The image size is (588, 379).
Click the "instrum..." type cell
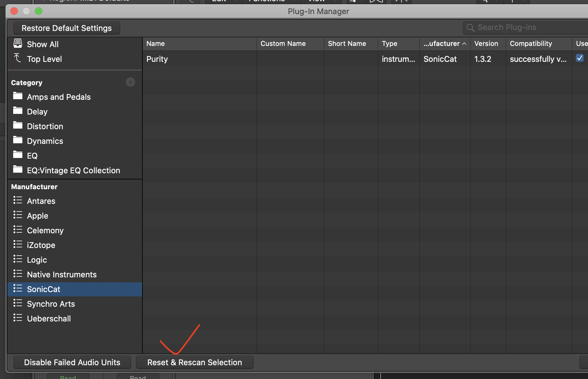click(x=398, y=59)
